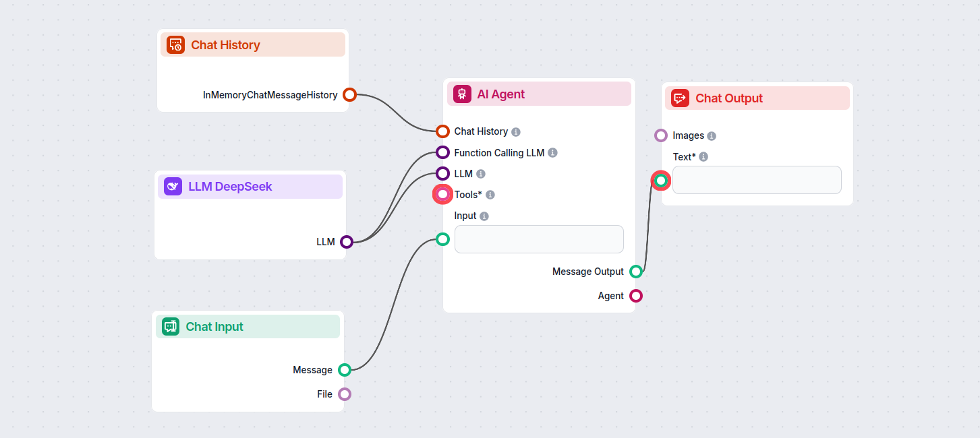Click the Message output port on Chat Input
Screen dimensions: 980x438
(345, 369)
